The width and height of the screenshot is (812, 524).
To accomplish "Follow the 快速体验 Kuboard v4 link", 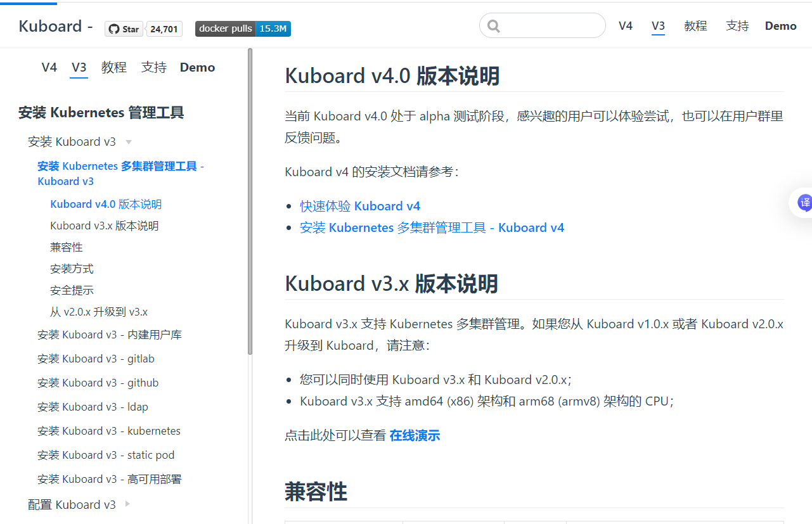I will (x=360, y=206).
